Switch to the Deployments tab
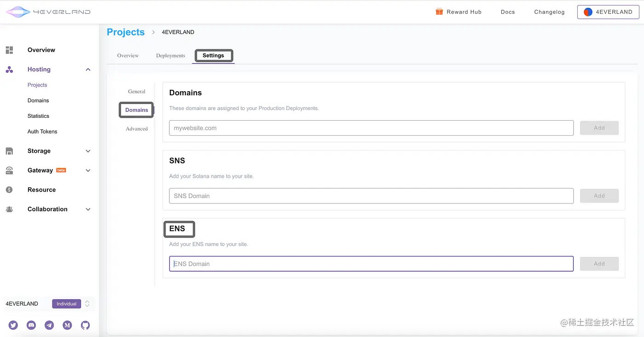Viewport: 644px width, 337px height. pos(170,56)
